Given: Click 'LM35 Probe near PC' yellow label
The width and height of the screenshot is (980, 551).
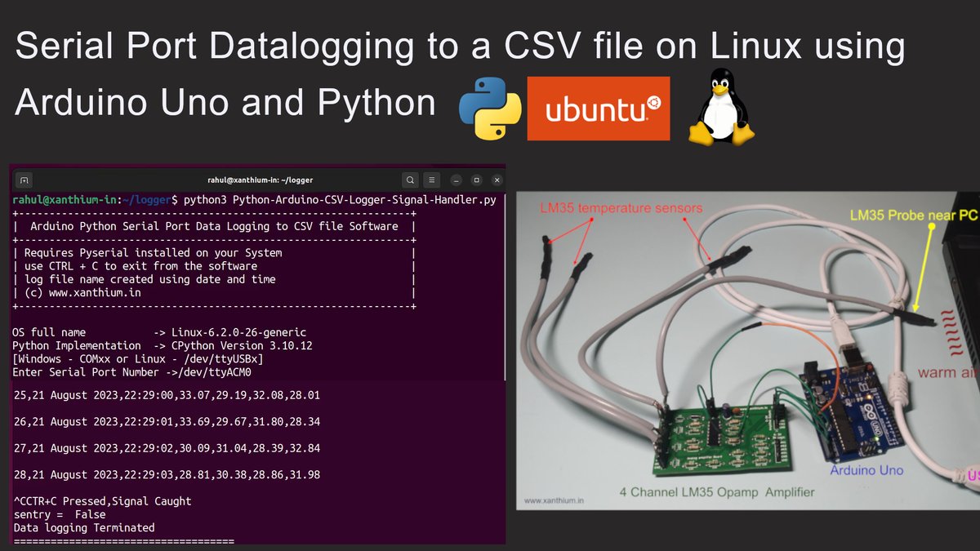Looking at the screenshot, I should (x=914, y=216).
